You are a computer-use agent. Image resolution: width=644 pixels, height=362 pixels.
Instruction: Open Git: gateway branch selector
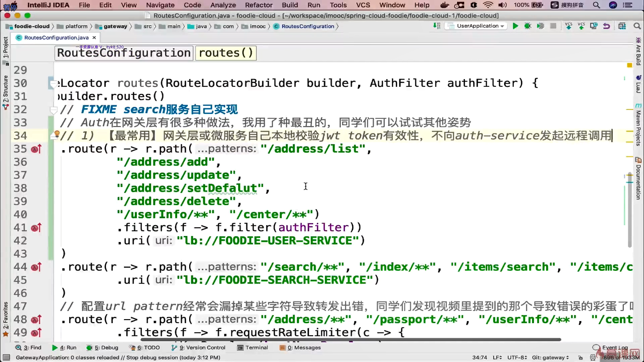click(550, 358)
